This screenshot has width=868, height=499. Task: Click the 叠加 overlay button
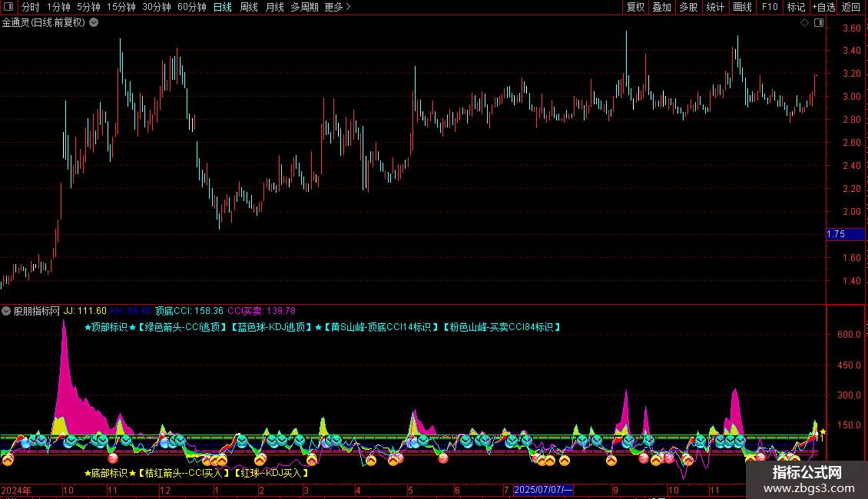(661, 7)
